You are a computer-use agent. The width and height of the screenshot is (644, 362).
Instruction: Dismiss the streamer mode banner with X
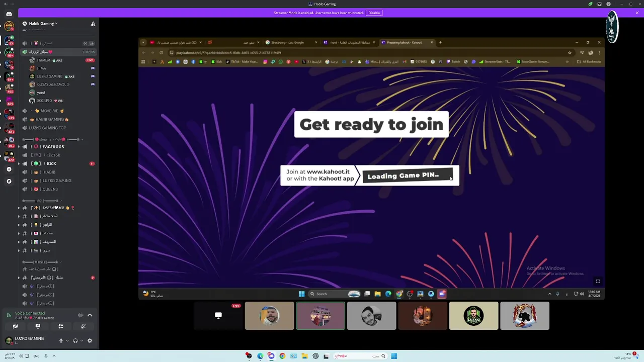637,13
